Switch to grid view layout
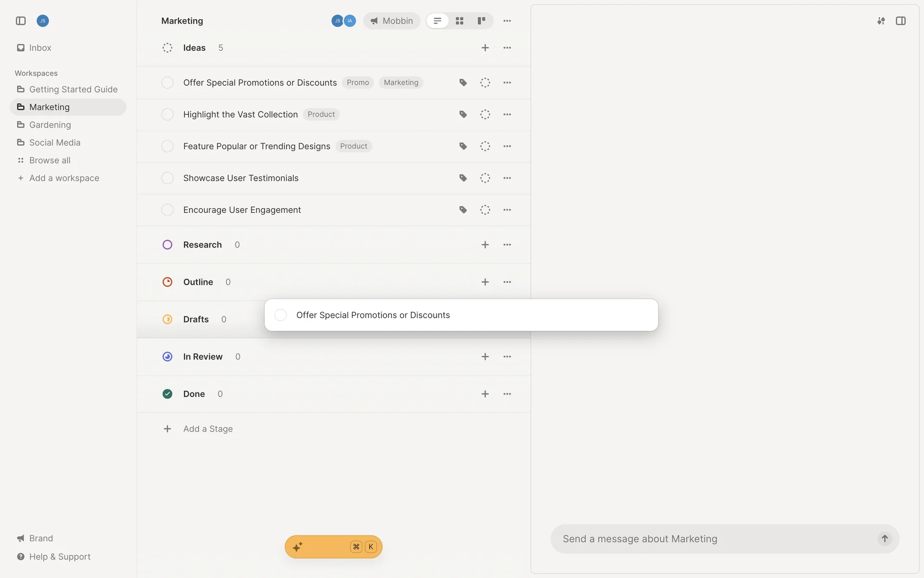This screenshot has width=924, height=578. tap(460, 21)
